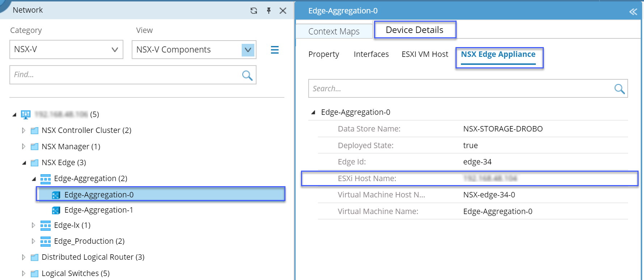Pin the Network panel with pin icon
The height and width of the screenshot is (280, 644).
click(x=268, y=11)
